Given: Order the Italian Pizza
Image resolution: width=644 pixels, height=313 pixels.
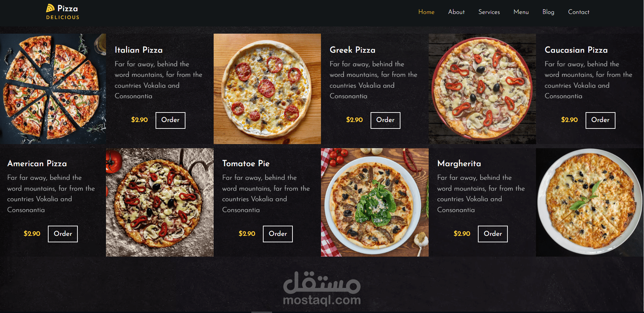Looking at the screenshot, I should coord(170,120).
